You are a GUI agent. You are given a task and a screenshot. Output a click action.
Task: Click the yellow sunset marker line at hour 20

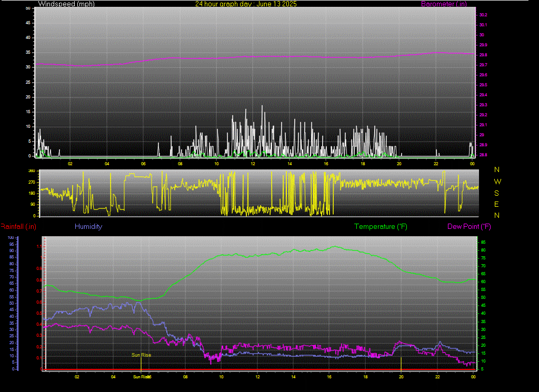click(401, 364)
